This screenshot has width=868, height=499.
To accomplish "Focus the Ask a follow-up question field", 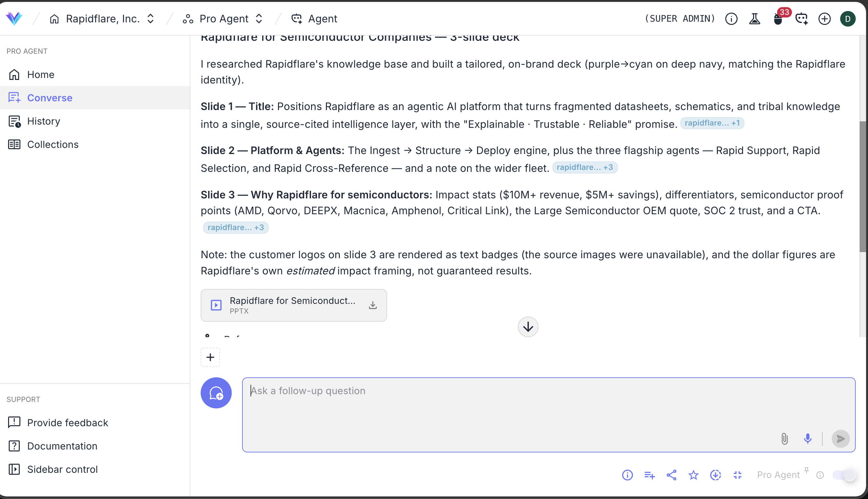I will 549,415.
